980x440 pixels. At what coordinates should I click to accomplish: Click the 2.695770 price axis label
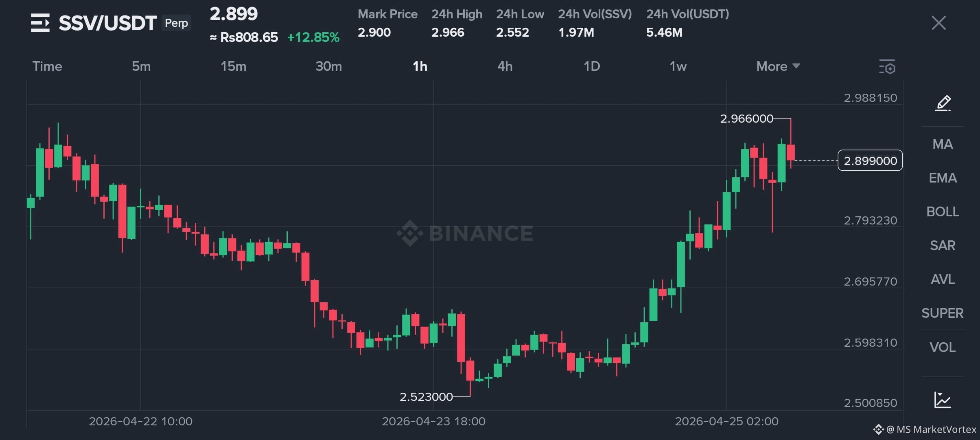(871, 282)
